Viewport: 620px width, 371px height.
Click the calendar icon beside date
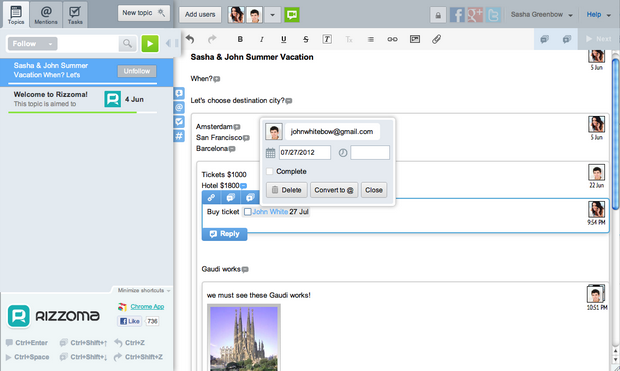click(270, 153)
